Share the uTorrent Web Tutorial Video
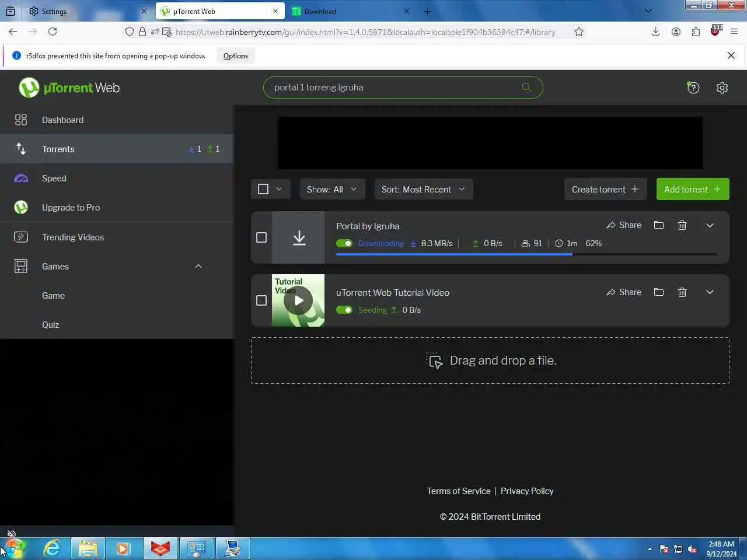Viewport: 747px width, 560px height. pos(624,292)
